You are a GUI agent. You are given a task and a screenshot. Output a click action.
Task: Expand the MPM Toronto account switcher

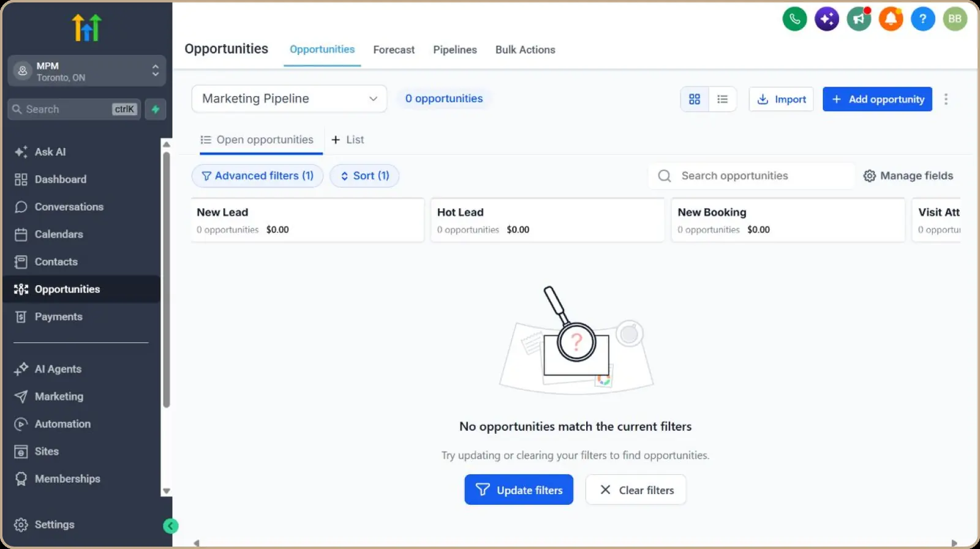click(x=87, y=71)
